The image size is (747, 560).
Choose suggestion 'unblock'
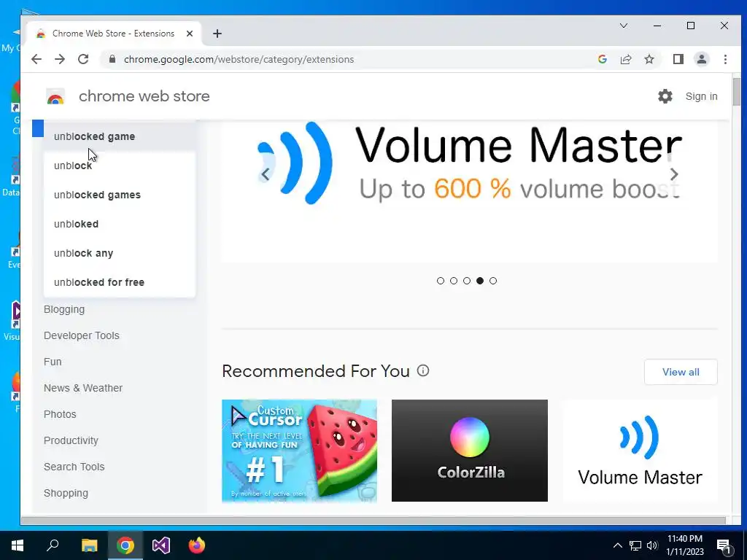(119, 166)
